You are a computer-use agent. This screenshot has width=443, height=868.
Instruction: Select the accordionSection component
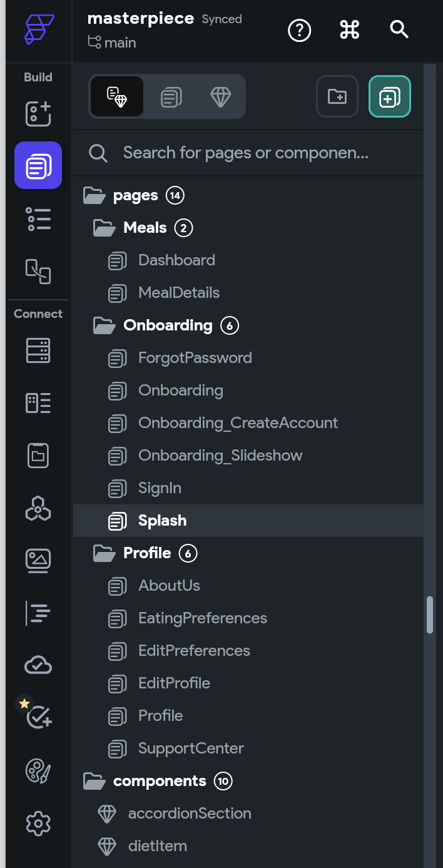[x=189, y=814]
